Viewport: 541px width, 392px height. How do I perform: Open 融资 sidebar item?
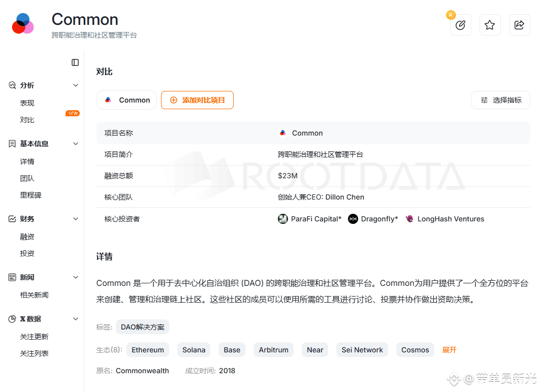(x=27, y=237)
